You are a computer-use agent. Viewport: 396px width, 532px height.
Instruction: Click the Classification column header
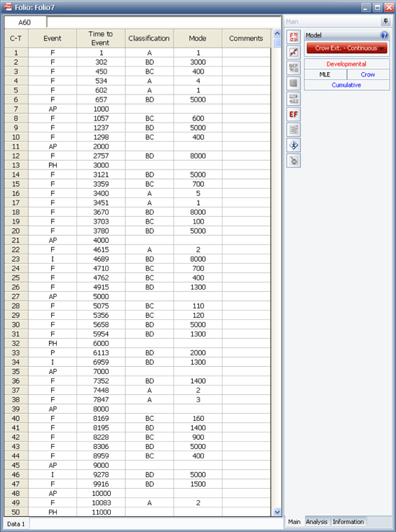149,38
